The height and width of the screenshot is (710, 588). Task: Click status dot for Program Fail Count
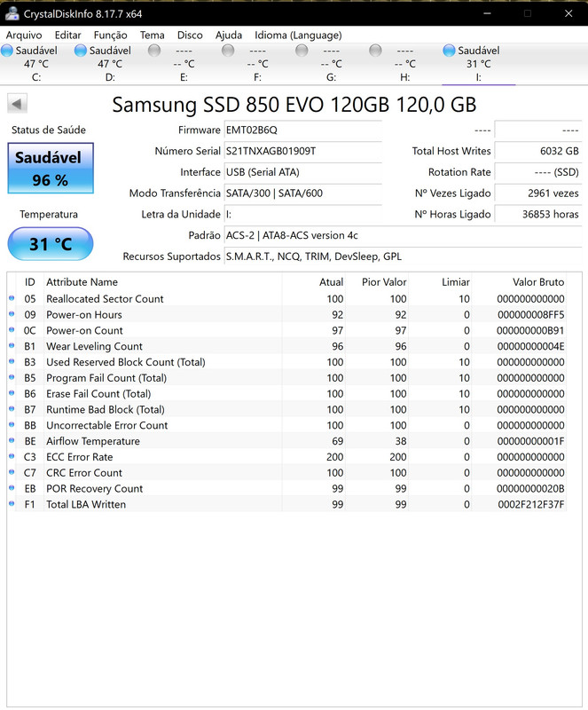coord(12,377)
